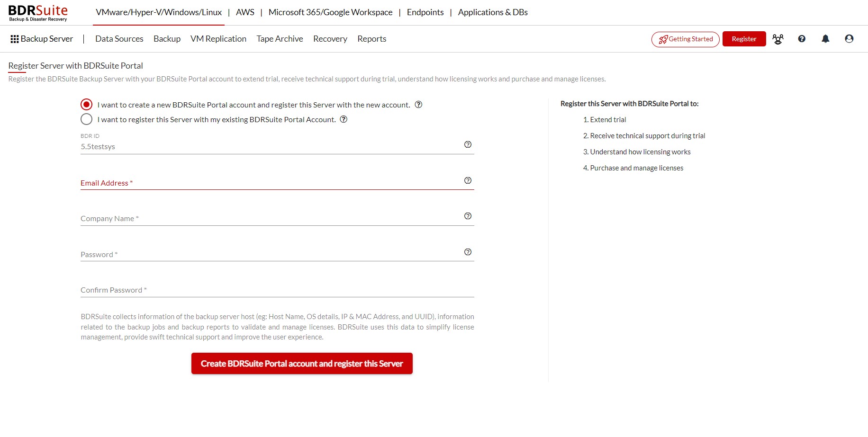The height and width of the screenshot is (437, 868).
Task: Switch to the AWS tab
Action: (x=245, y=12)
